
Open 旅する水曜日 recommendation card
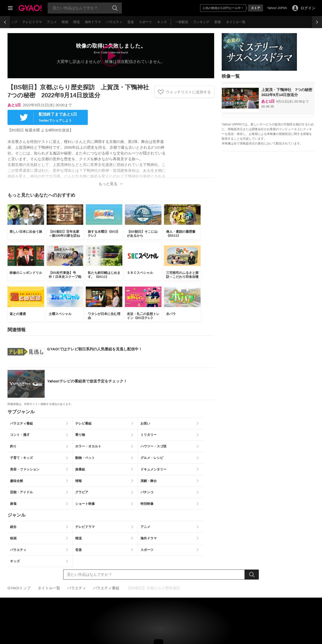tap(104, 220)
